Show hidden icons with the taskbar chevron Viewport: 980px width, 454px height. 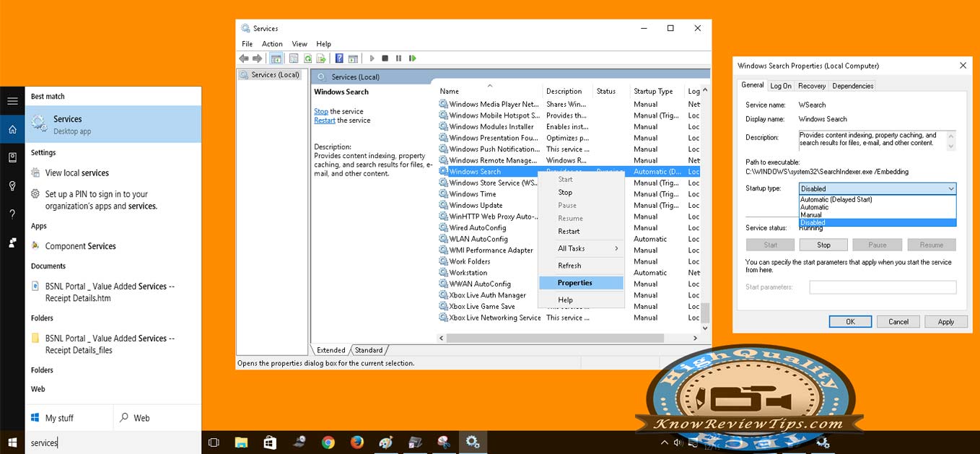(x=665, y=442)
